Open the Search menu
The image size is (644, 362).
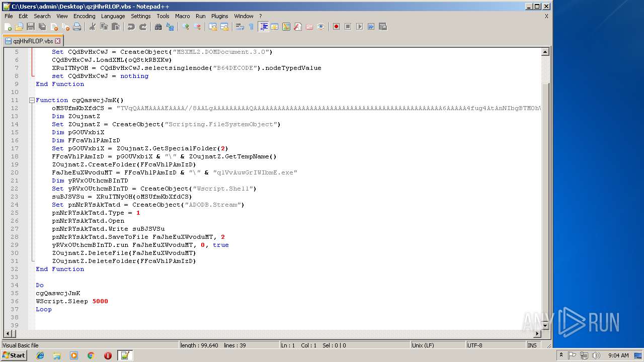[x=42, y=16]
